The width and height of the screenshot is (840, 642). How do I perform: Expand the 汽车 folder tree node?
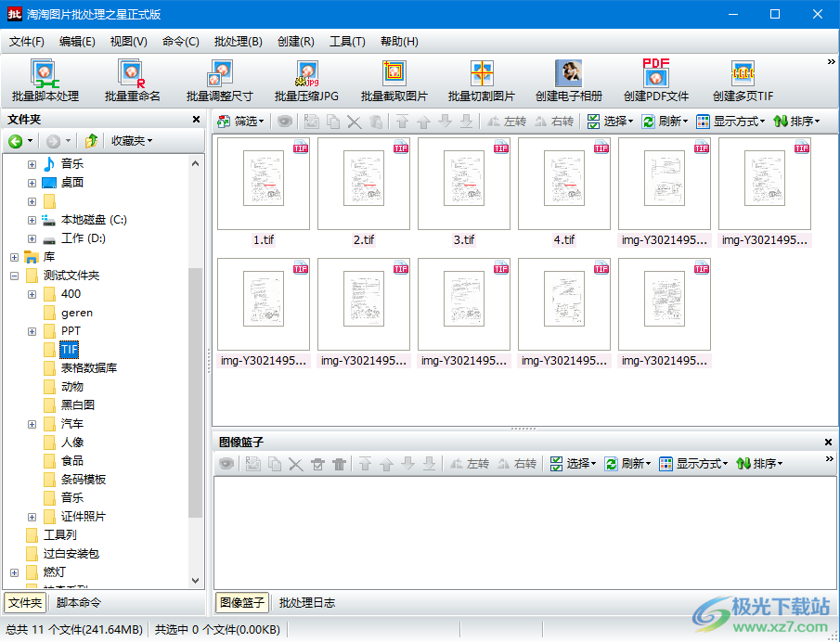coord(32,424)
